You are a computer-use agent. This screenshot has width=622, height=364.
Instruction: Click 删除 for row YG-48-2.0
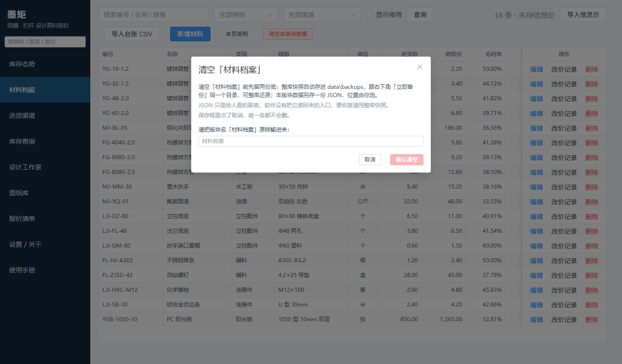(x=592, y=99)
